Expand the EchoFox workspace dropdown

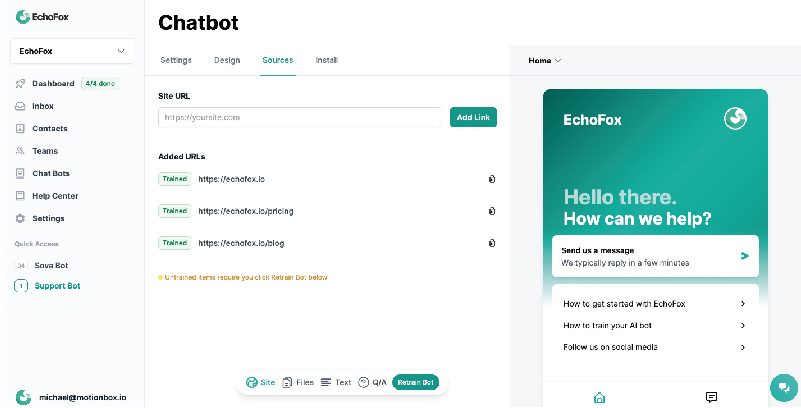click(72, 50)
